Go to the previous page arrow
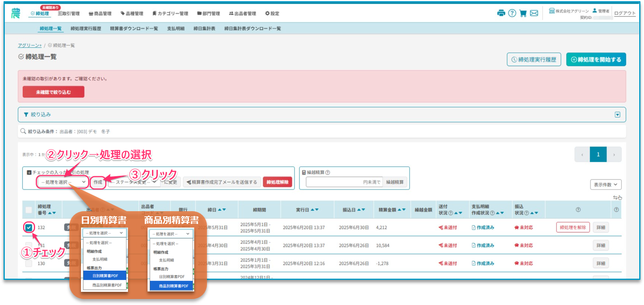This screenshot has width=644, height=305. coord(582,154)
